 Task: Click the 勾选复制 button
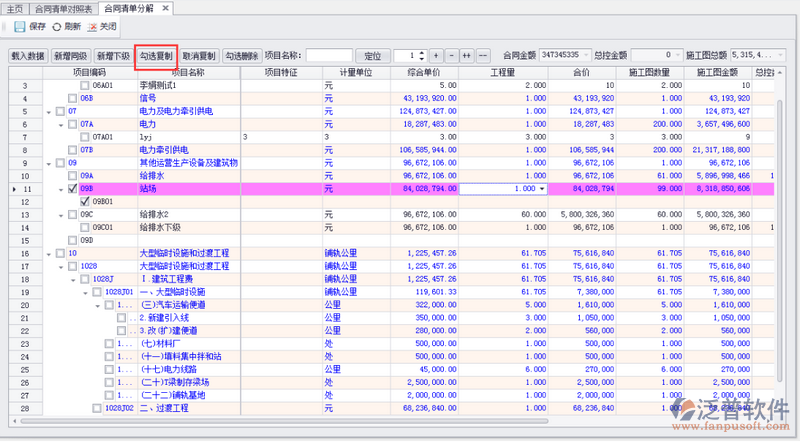point(157,55)
